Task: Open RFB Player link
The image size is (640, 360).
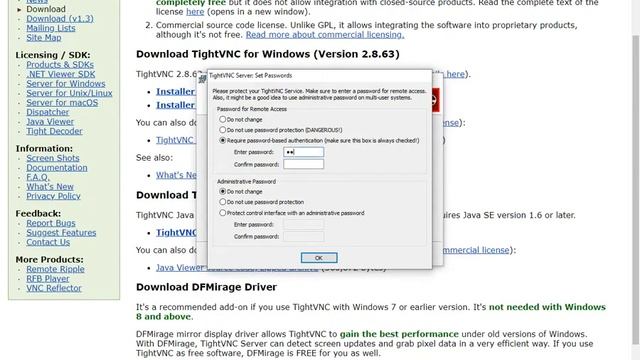Action: (48, 279)
